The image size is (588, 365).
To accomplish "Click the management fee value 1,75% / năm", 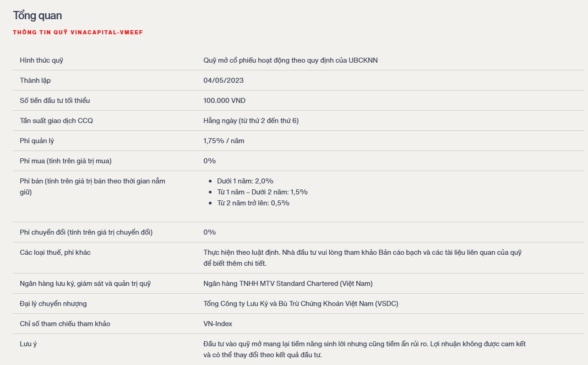I will [224, 141].
